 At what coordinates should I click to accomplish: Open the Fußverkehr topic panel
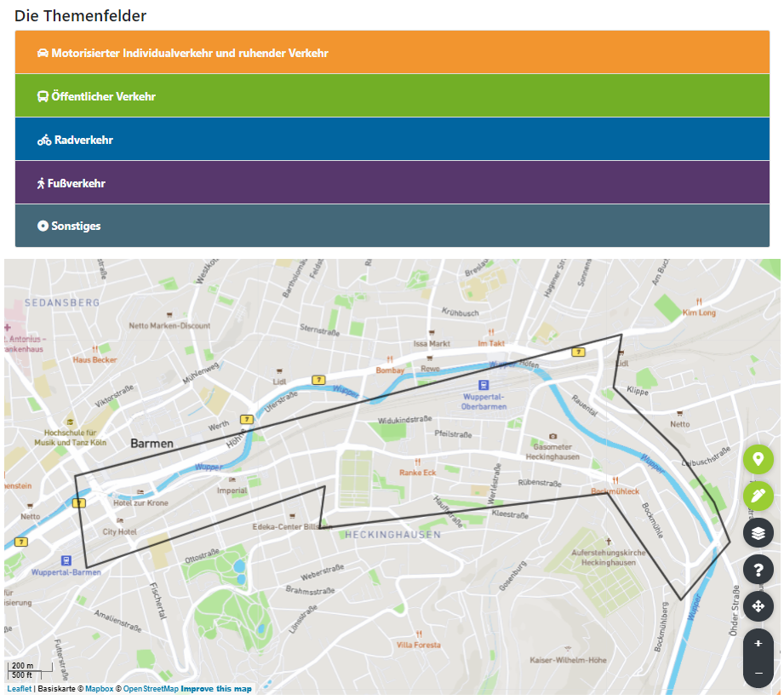(x=392, y=183)
